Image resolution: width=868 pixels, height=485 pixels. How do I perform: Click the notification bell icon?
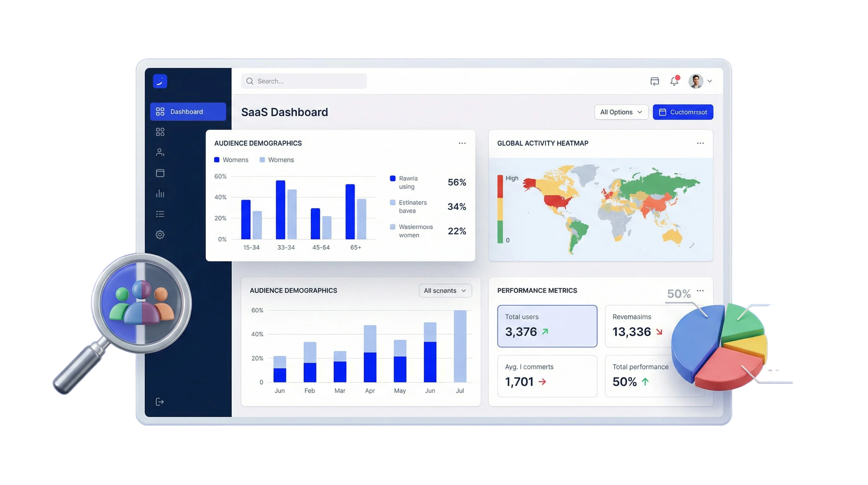674,81
